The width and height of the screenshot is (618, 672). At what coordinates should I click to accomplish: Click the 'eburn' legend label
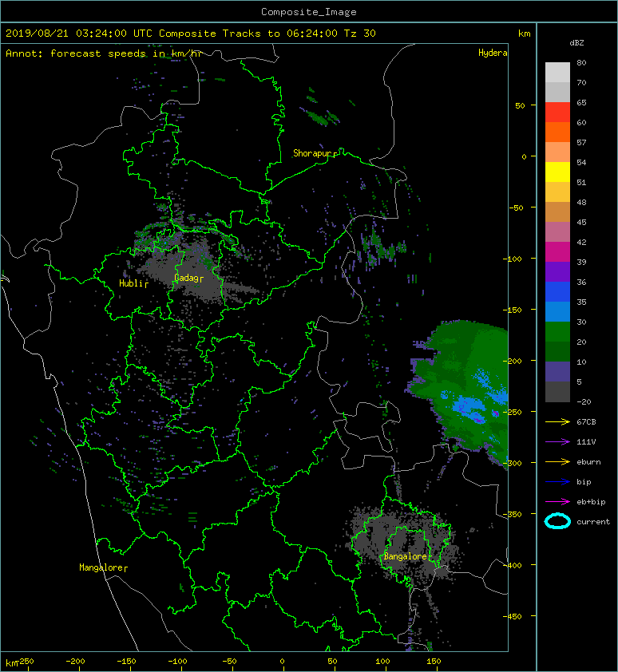click(x=588, y=462)
